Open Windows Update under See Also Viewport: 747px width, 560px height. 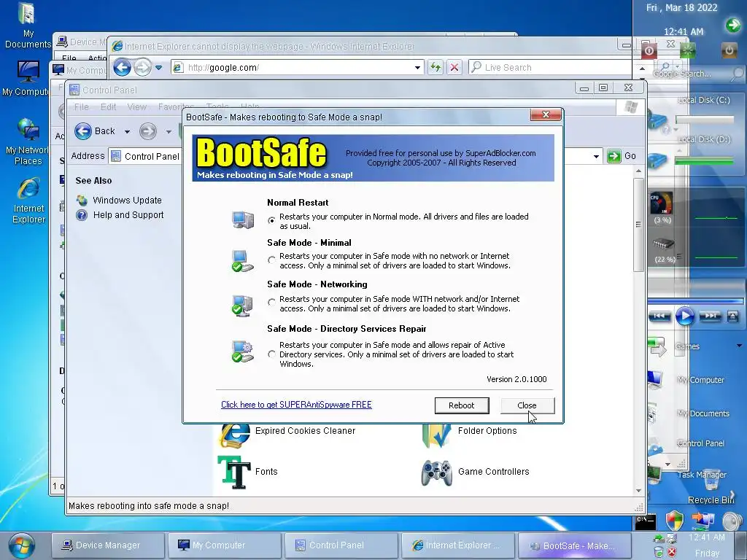[x=127, y=201]
